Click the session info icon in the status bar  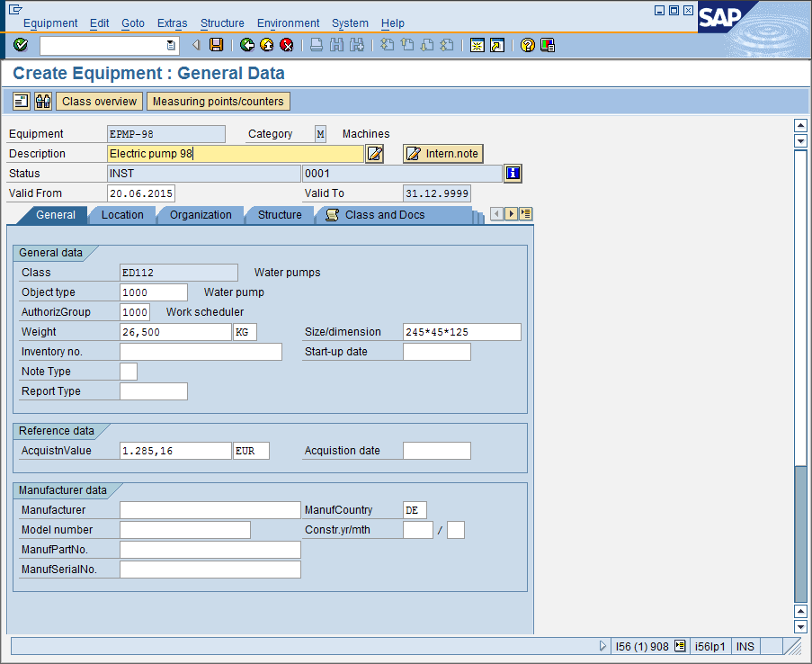(x=680, y=646)
